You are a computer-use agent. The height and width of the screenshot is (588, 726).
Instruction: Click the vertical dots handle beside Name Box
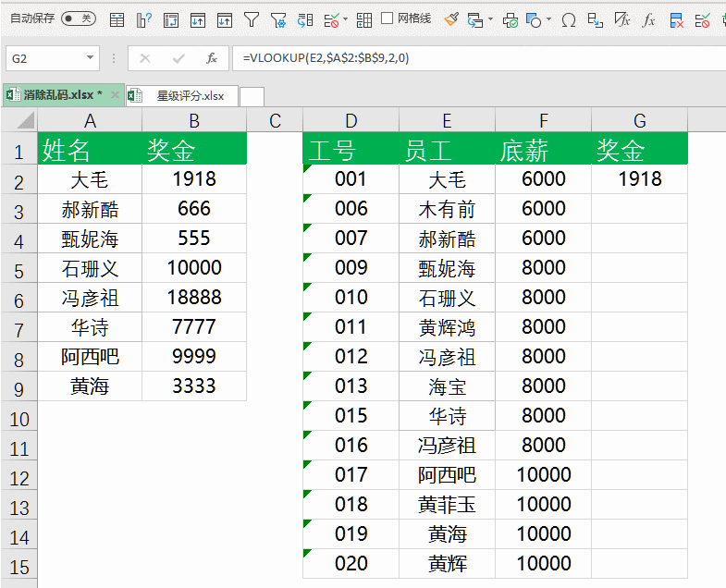pos(114,58)
